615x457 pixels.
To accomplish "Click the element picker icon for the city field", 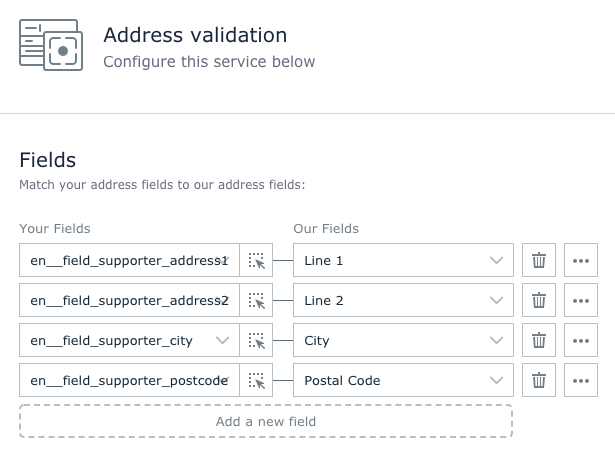I will tap(256, 341).
